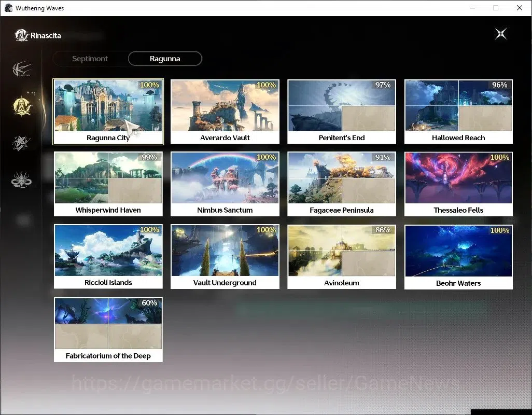Open the Fagaceae Peninsula card
The height and width of the screenshot is (415, 532).
coord(342,184)
